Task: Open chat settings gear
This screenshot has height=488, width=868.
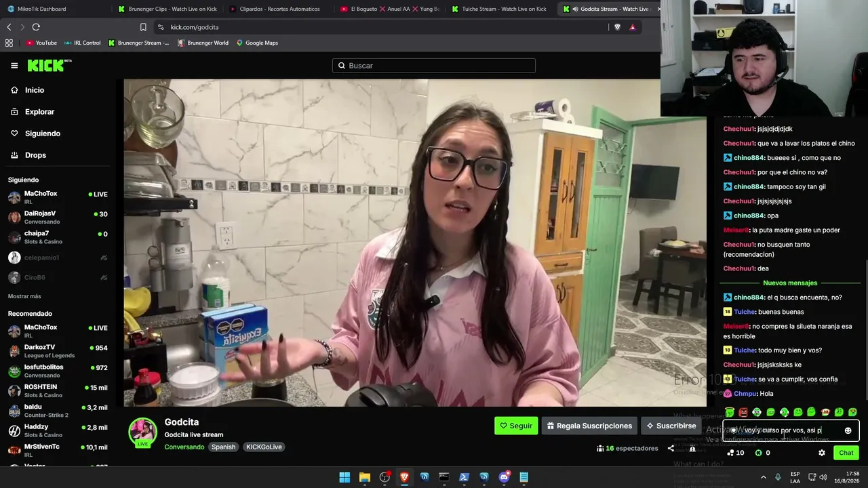Action: (822, 453)
